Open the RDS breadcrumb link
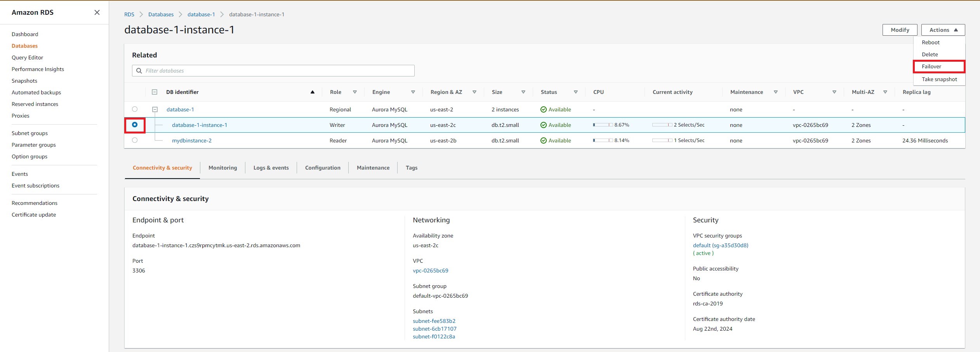The width and height of the screenshot is (980, 352). click(129, 14)
